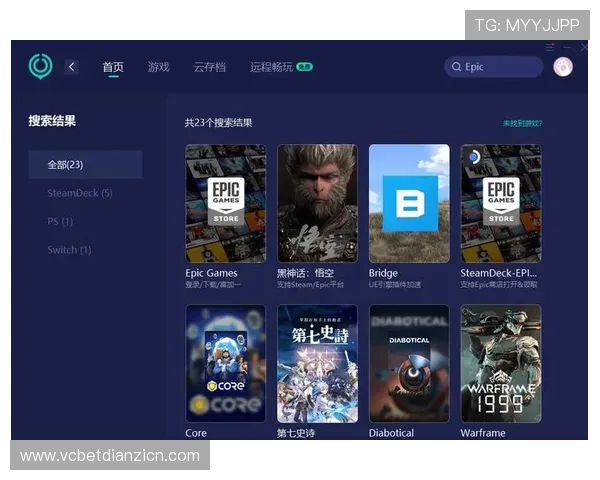Screen dimensions: 600x480
Task: Open SteamDeck-EPIC store tile
Action: (500, 203)
